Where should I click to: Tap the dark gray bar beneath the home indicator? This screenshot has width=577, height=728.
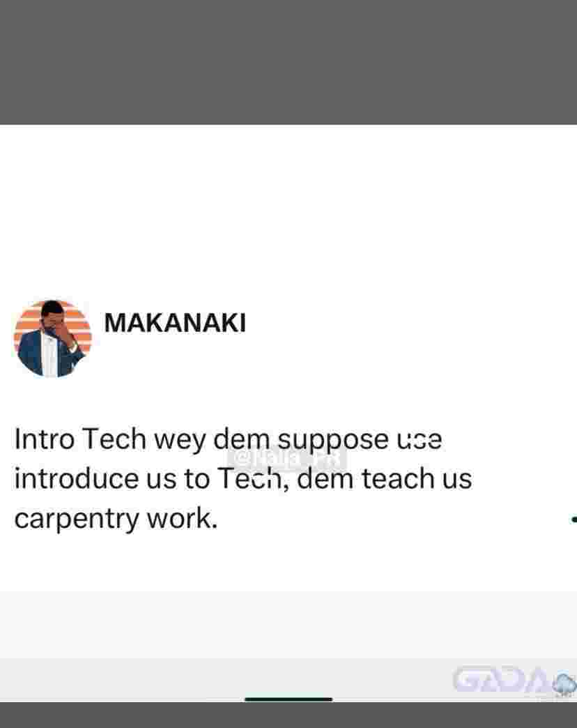[288, 715]
